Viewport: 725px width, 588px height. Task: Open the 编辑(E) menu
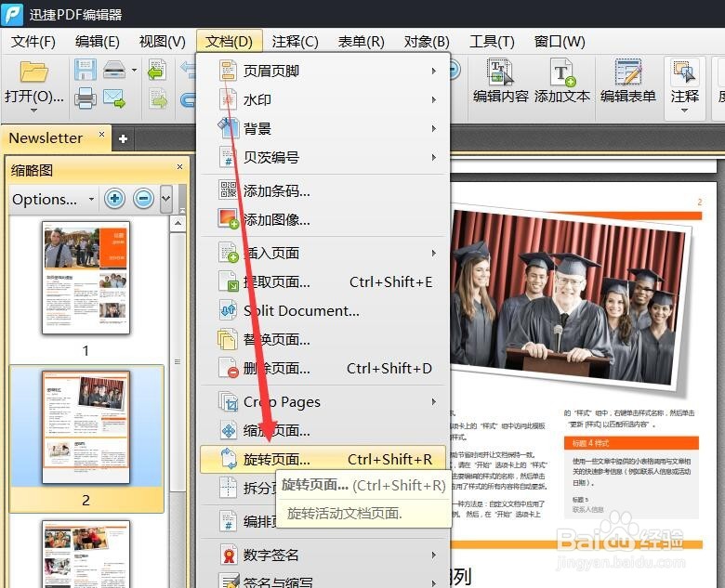(x=97, y=42)
